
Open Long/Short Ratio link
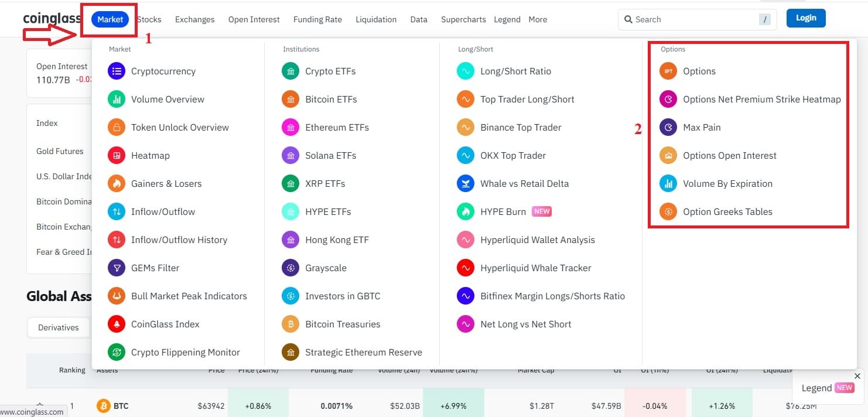[515, 71]
